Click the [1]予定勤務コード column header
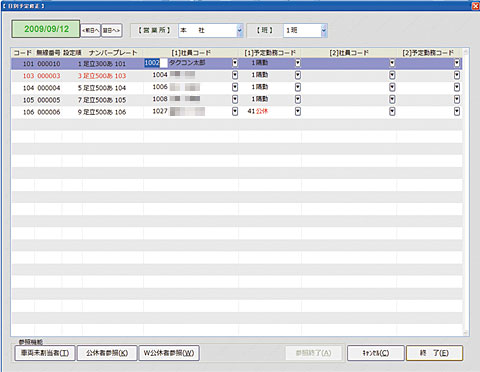480x372 pixels. point(270,53)
